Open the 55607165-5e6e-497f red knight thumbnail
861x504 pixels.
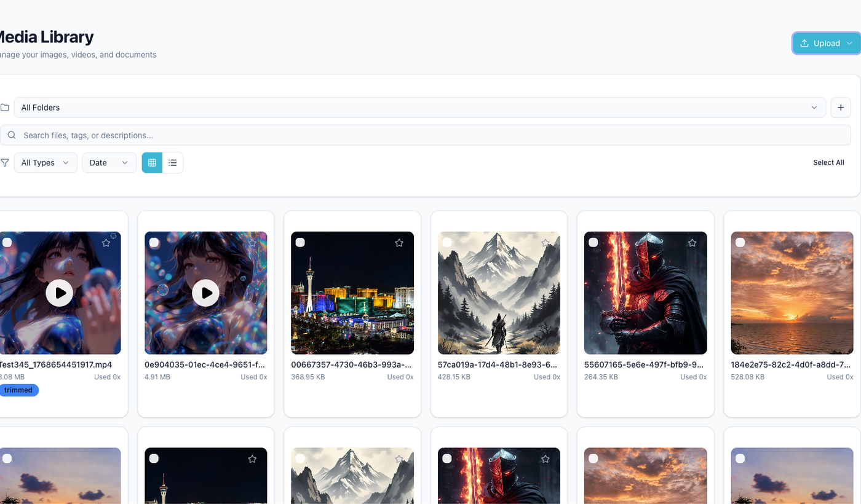(646, 293)
